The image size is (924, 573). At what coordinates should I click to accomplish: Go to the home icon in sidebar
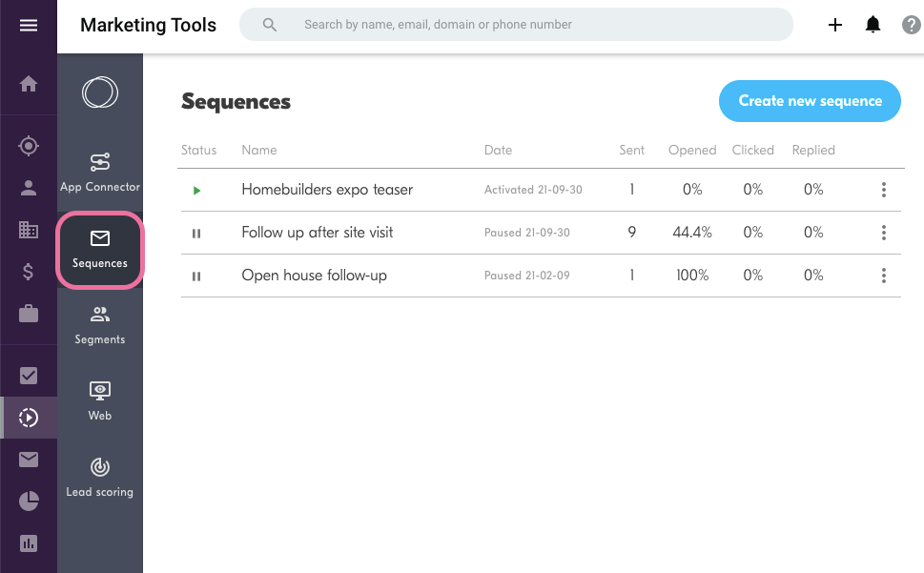(x=29, y=84)
